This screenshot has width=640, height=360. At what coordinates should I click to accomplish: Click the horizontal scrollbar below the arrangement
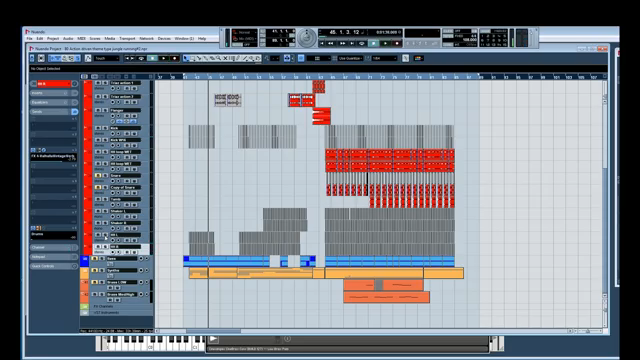coord(213,331)
